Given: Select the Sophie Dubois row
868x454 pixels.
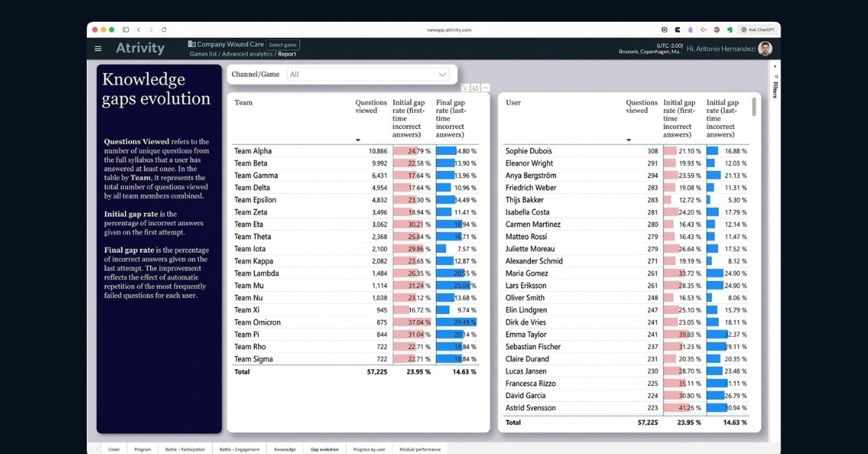Looking at the screenshot, I should [627, 151].
